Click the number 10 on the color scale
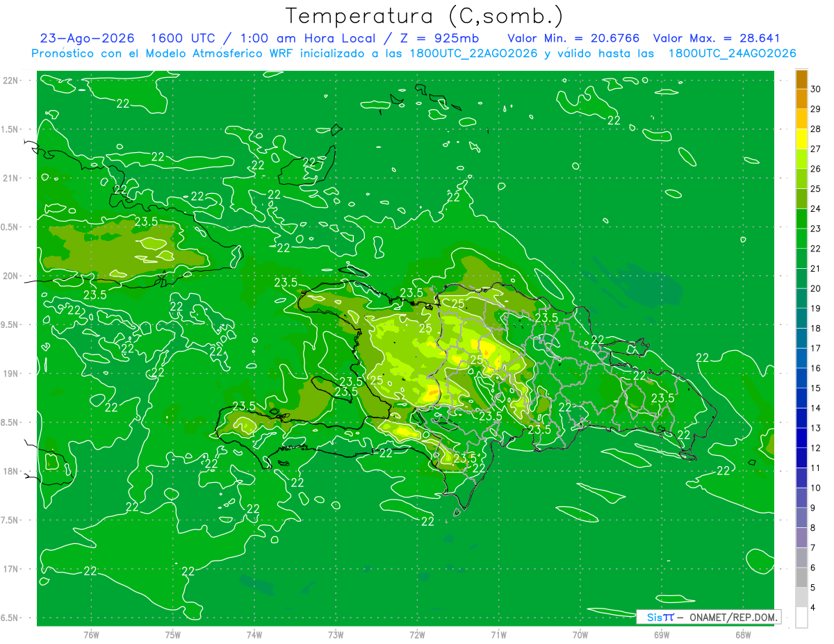 816,488
